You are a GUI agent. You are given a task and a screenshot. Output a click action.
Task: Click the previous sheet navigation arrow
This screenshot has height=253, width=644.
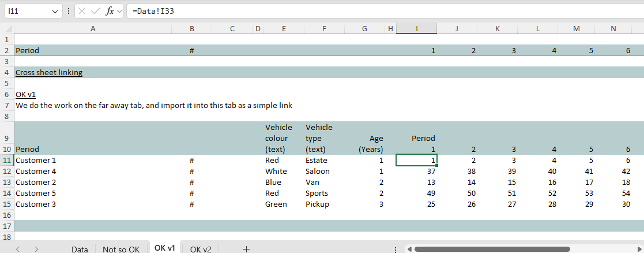click(x=18, y=249)
